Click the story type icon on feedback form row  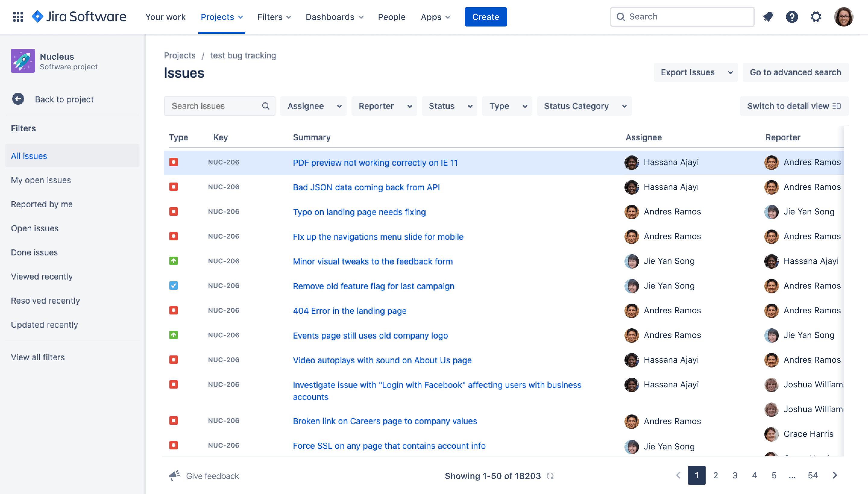click(x=174, y=261)
